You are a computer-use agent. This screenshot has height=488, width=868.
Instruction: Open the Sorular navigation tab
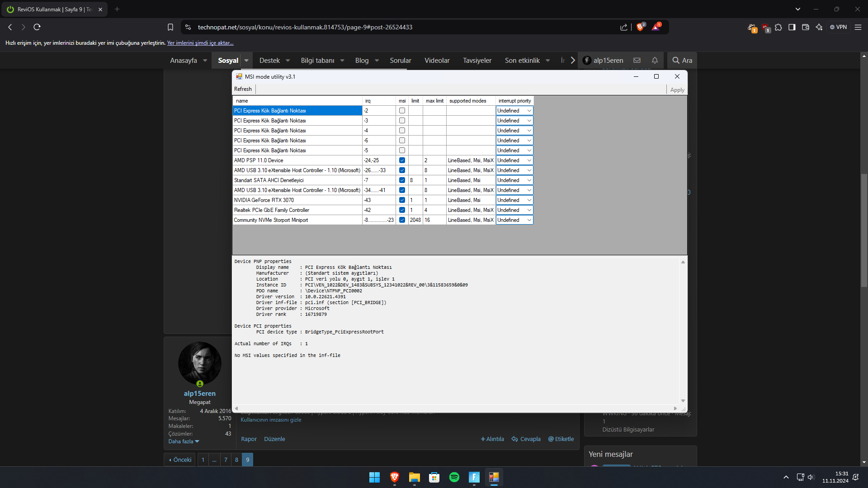click(x=400, y=60)
